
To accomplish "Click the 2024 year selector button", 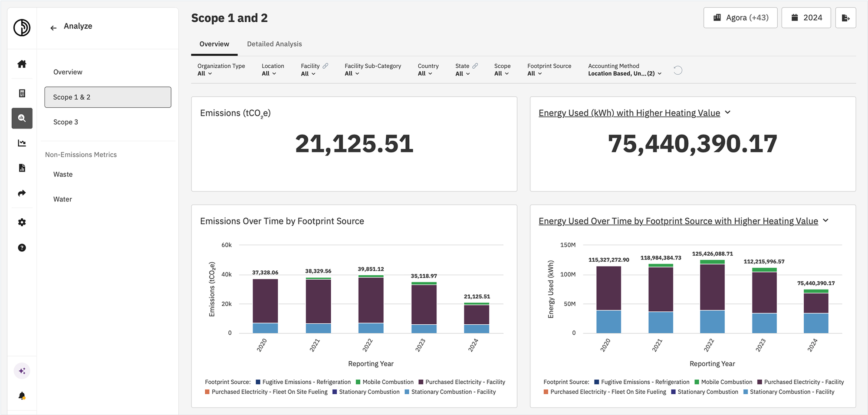I will coord(806,17).
